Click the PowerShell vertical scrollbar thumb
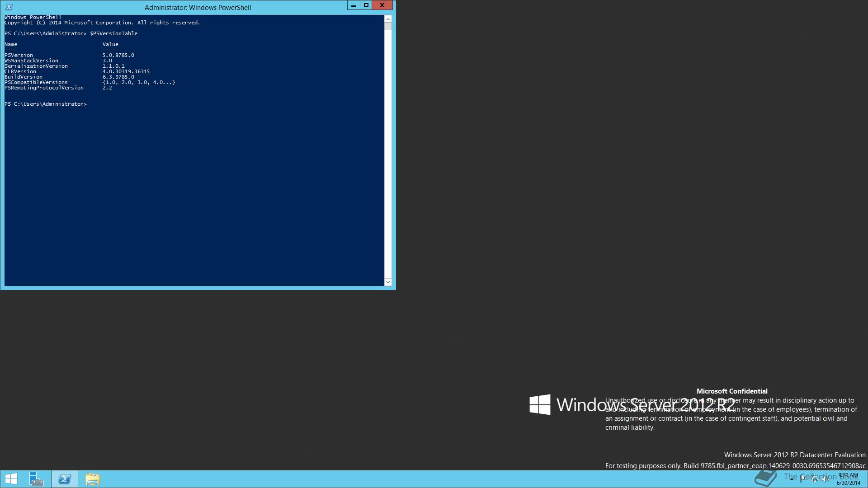The width and height of the screenshot is (868, 488). pos(388,27)
